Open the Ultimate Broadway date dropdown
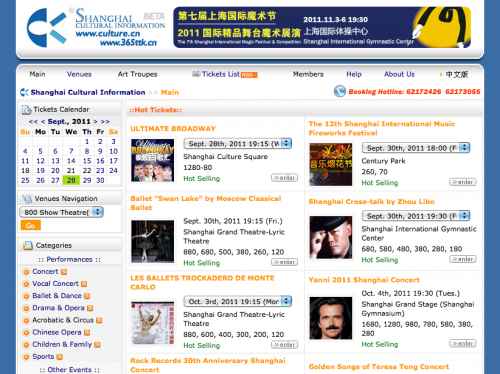The height and width of the screenshot is (374, 500). tap(238, 144)
